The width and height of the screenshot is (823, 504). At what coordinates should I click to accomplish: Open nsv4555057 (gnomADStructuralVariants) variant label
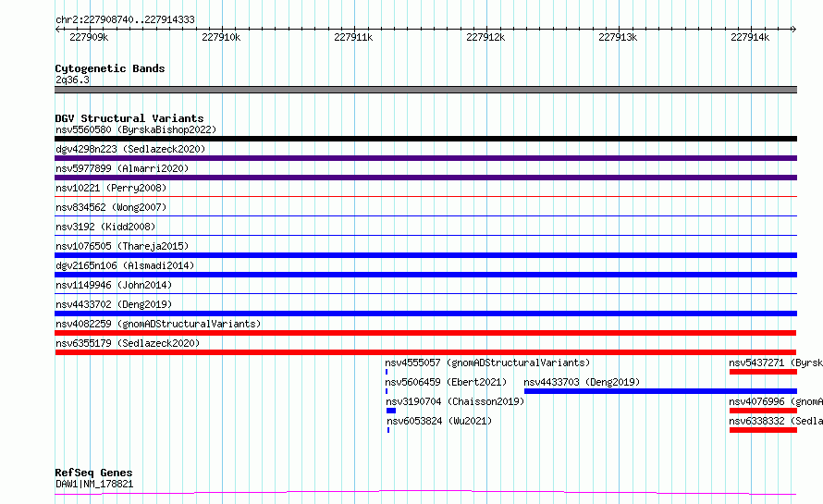tap(487, 363)
